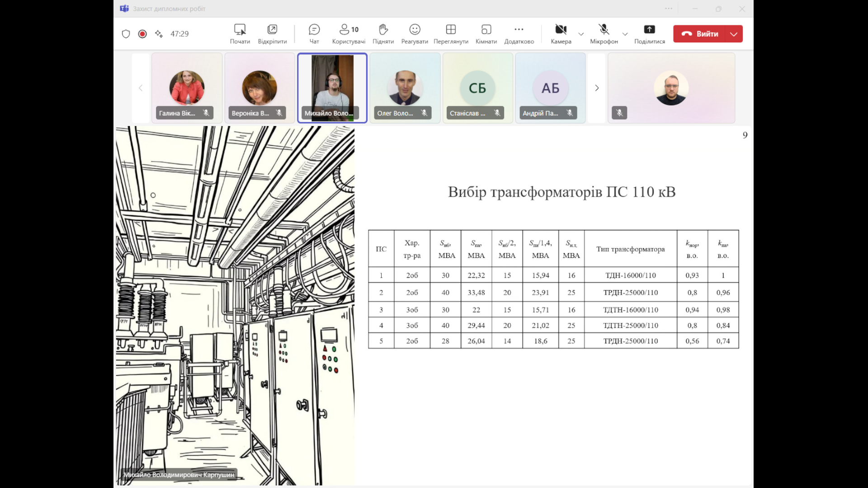Toggle the camera on (Камера)
The height and width of the screenshot is (488, 868).
pos(561,33)
